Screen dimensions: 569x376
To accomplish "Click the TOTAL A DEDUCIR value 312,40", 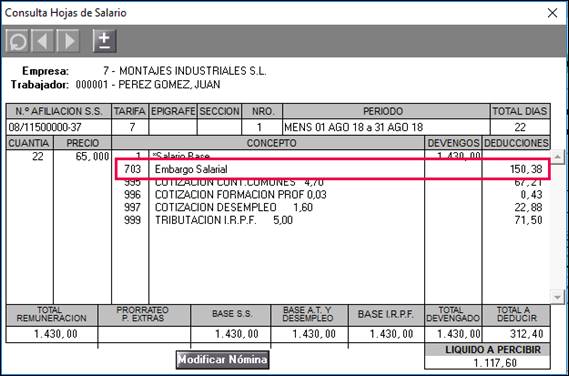I will click(526, 334).
